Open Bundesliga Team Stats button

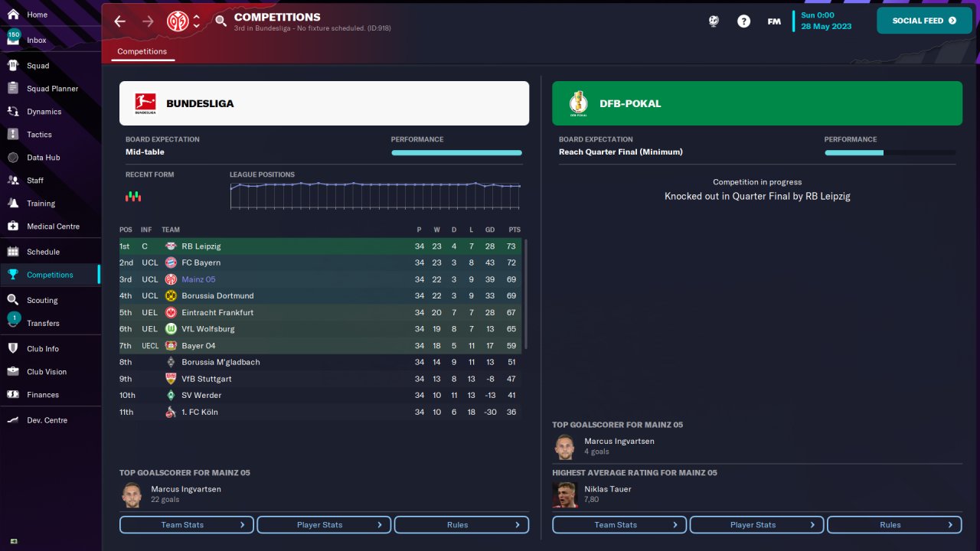187,525
